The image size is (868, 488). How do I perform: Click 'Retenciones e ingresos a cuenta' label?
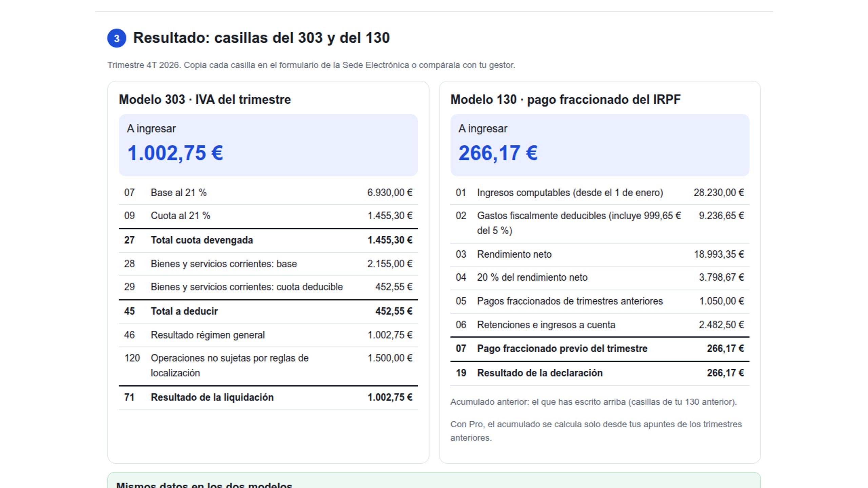pyautogui.click(x=546, y=325)
